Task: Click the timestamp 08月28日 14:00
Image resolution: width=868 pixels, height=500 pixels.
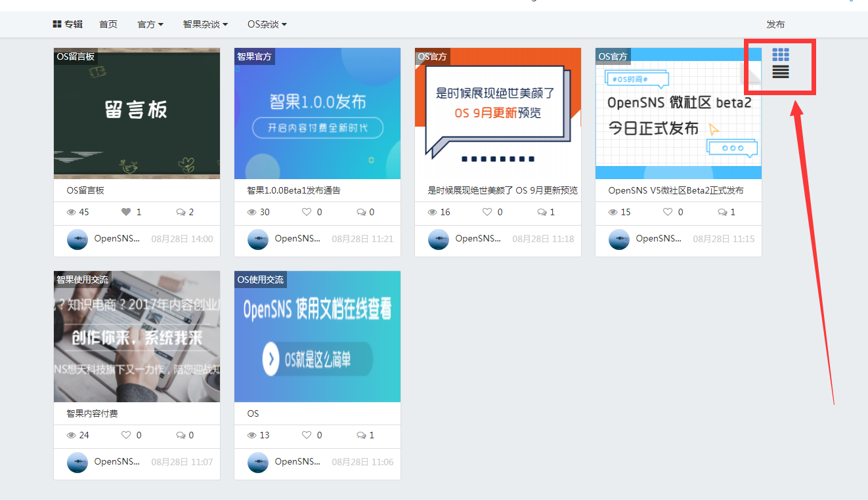Action: (182, 239)
